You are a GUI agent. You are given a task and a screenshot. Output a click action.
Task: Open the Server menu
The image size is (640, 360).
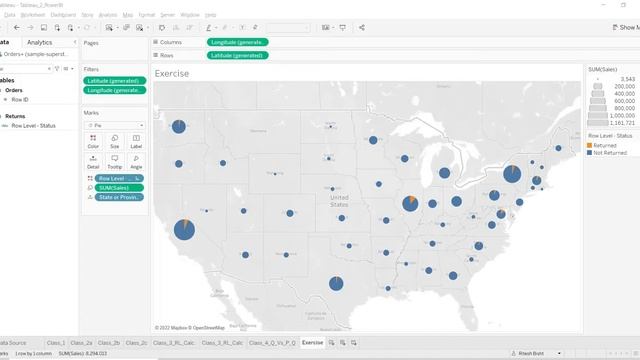tap(167, 15)
